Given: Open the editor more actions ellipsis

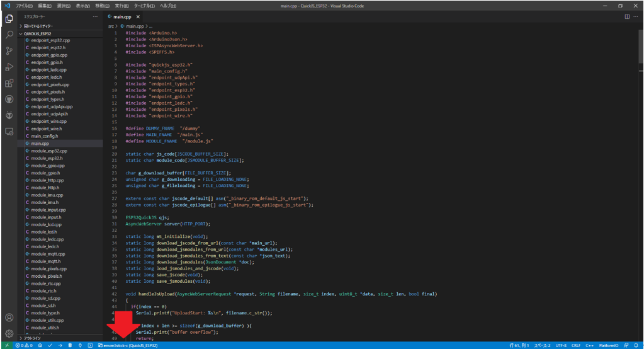Looking at the screenshot, I should (x=636, y=17).
